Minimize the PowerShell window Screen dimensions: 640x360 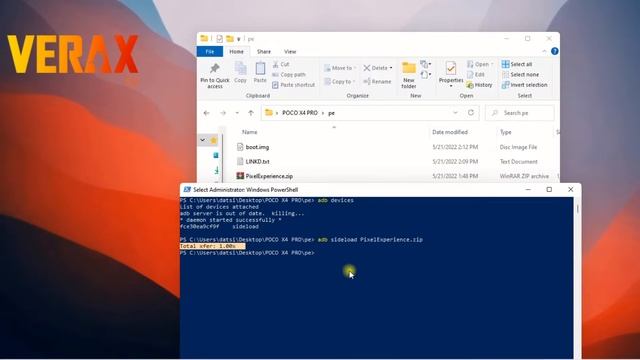[x=528, y=189]
